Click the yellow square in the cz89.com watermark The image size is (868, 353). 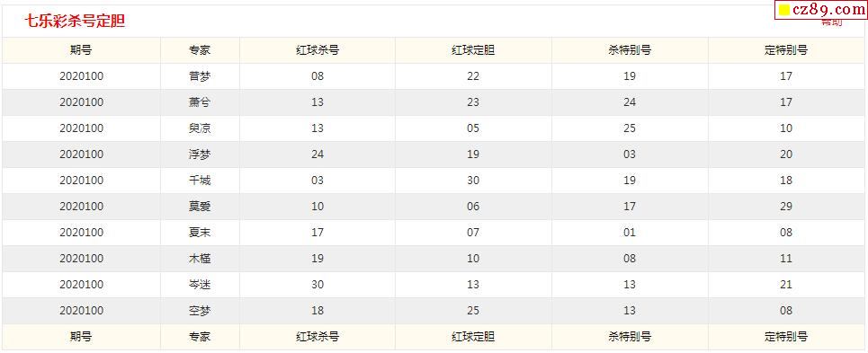tap(783, 10)
